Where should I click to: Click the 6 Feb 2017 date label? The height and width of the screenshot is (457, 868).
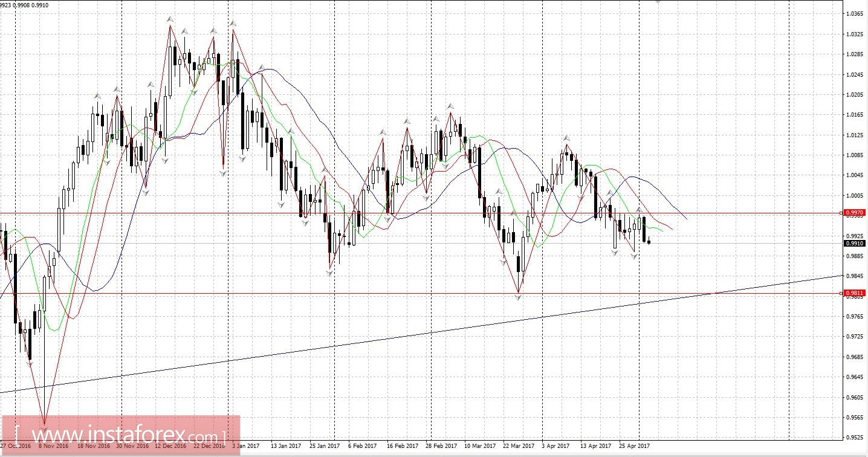click(363, 446)
